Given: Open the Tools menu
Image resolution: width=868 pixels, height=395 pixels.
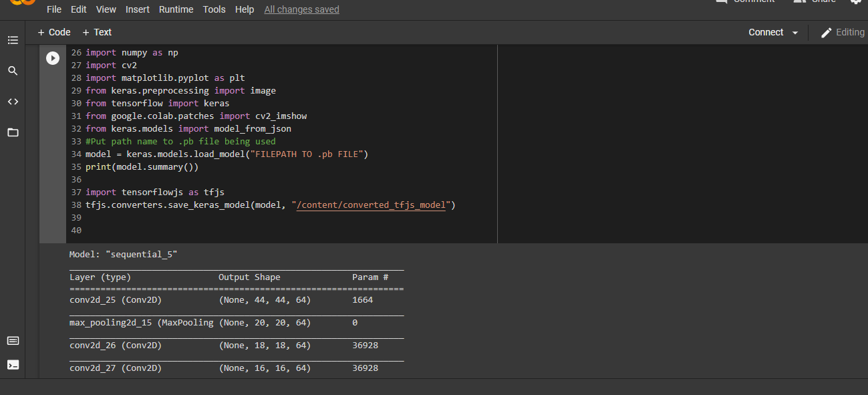Looking at the screenshot, I should click(x=214, y=9).
